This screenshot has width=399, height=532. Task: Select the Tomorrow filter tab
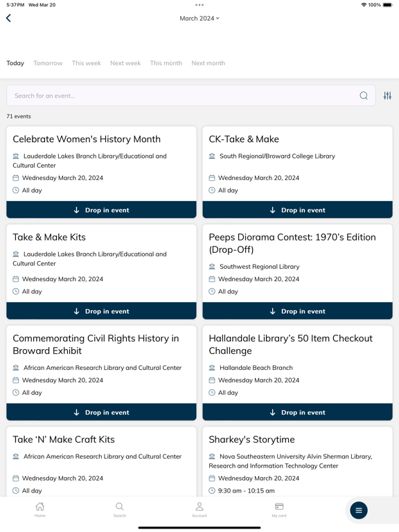click(48, 63)
